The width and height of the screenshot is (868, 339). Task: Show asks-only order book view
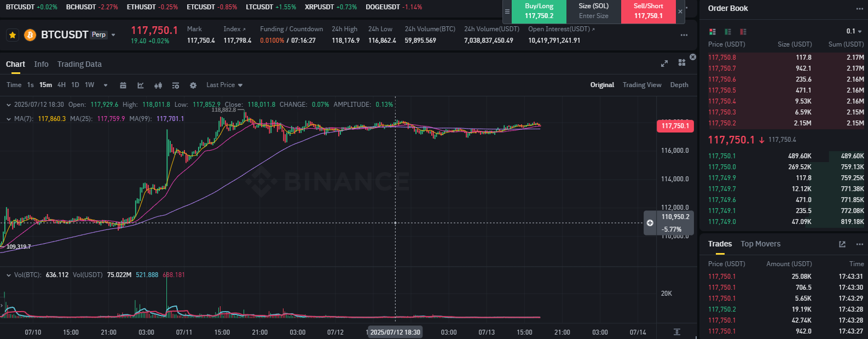743,32
